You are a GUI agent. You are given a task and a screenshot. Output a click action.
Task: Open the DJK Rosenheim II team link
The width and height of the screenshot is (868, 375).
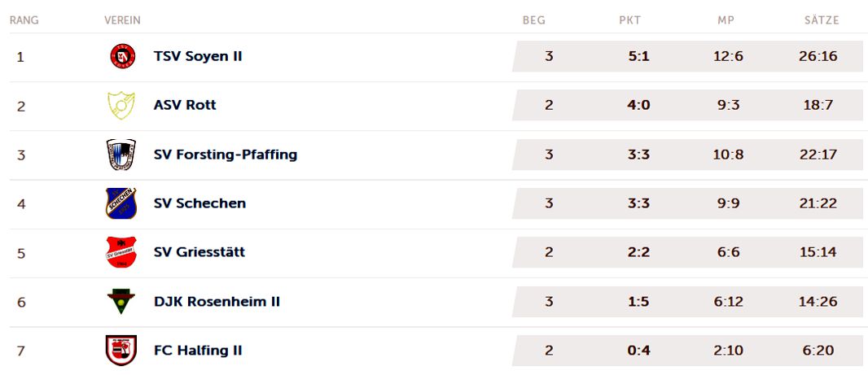(217, 302)
